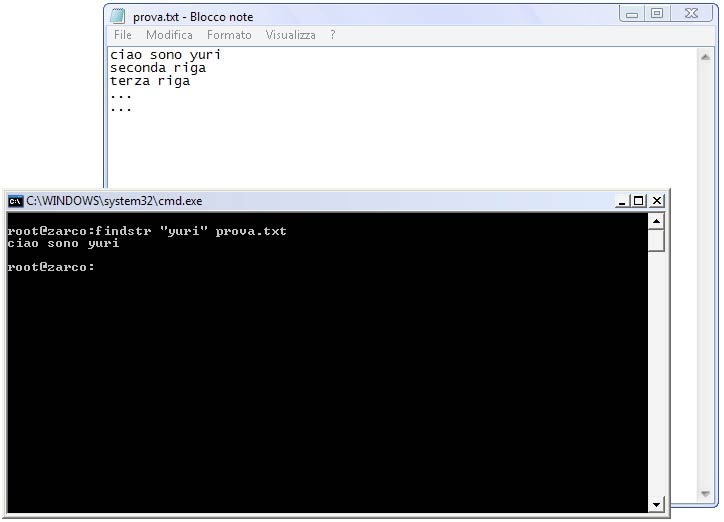Click the line 'terza riga' in Notepad
This screenshot has height=522, width=724.
150,81
